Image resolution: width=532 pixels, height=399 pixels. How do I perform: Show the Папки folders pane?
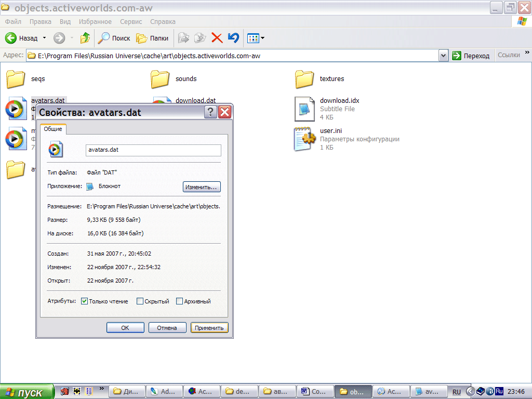152,38
